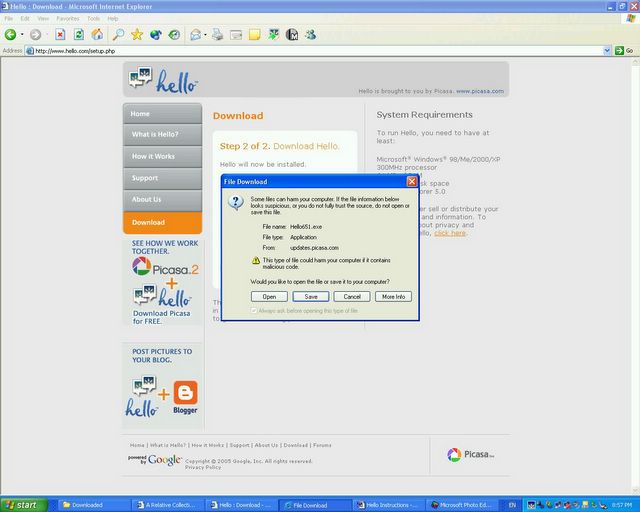This screenshot has height=512, width=640.
Task: Click the Picasa logo in the footer
Action: tap(470, 454)
